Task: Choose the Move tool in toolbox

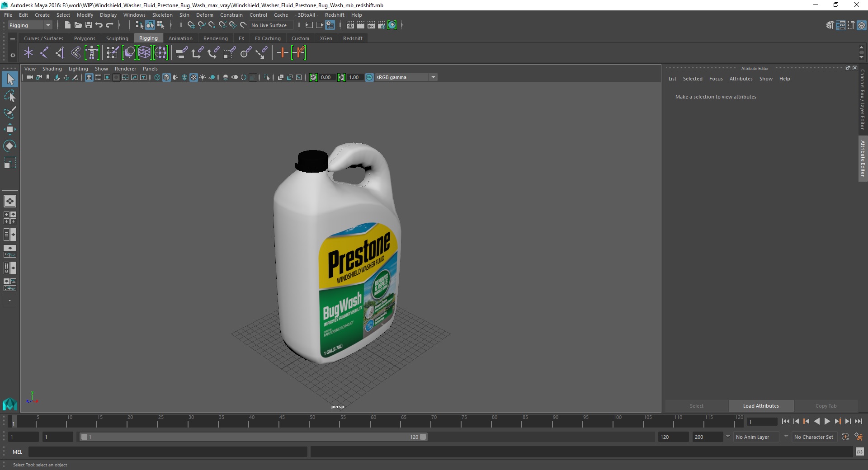Action: [10, 129]
